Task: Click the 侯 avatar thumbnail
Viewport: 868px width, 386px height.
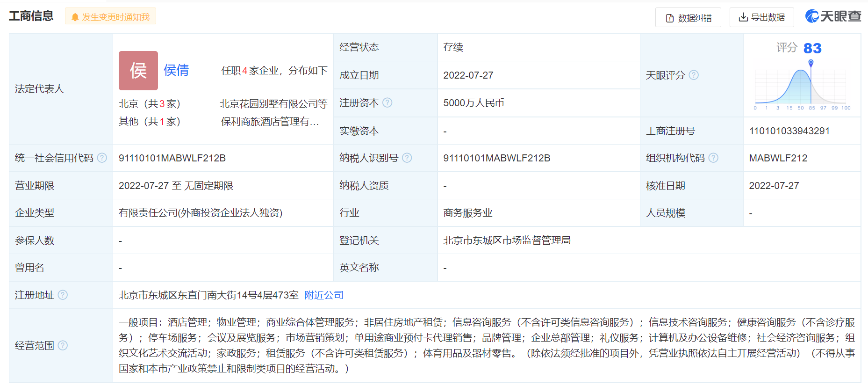Action: click(x=138, y=71)
